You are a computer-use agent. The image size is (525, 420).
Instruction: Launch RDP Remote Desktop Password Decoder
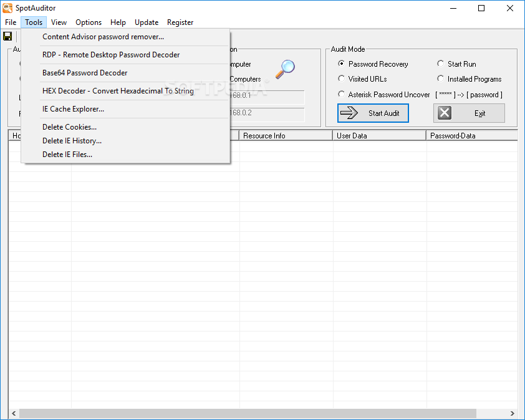[x=125, y=55]
